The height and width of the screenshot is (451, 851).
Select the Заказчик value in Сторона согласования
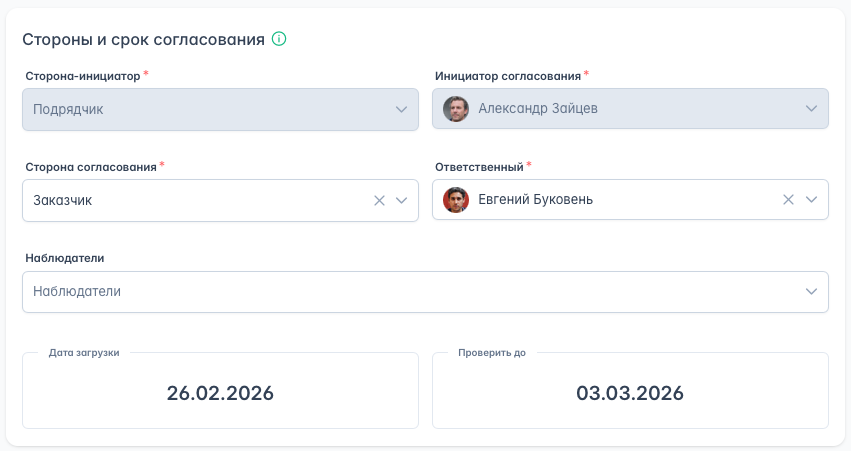pos(63,200)
